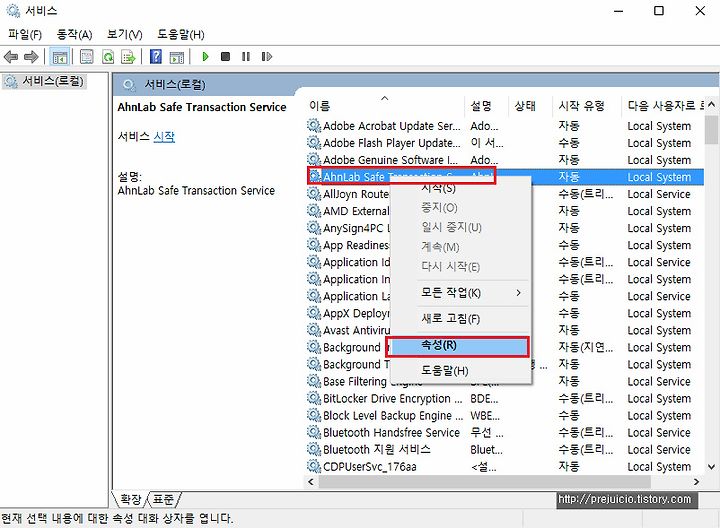The image size is (720, 528).
Task: Select Bluetooth Handsfree Service row name
Action: (x=391, y=433)
